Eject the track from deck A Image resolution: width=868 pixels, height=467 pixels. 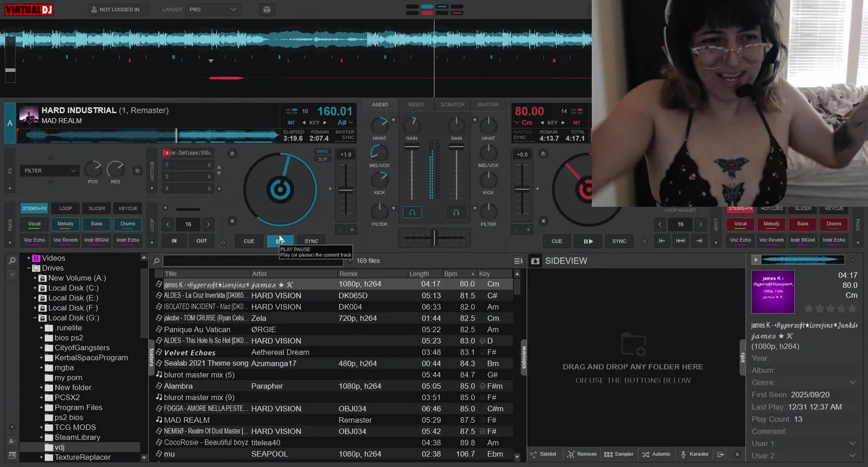pos(233,153)
